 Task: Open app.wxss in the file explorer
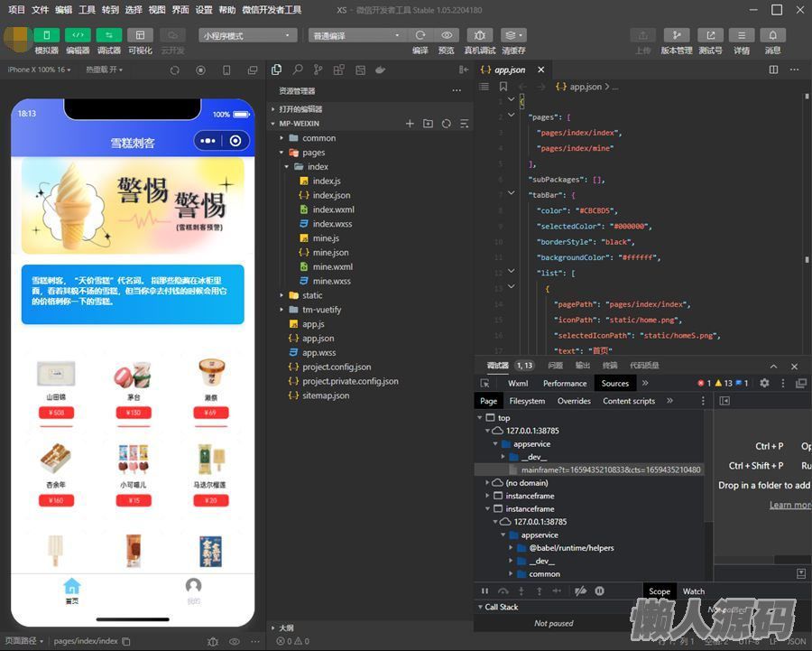pos(318,353)
